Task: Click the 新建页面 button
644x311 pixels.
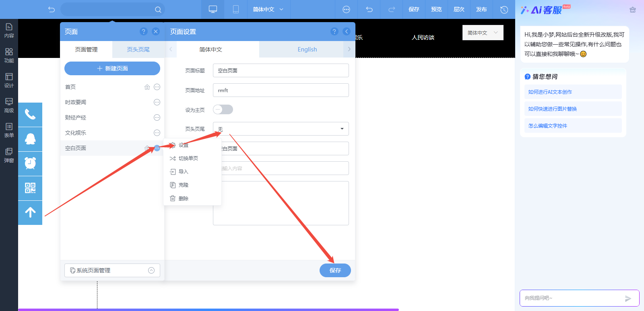Action: tap(112, 68)
